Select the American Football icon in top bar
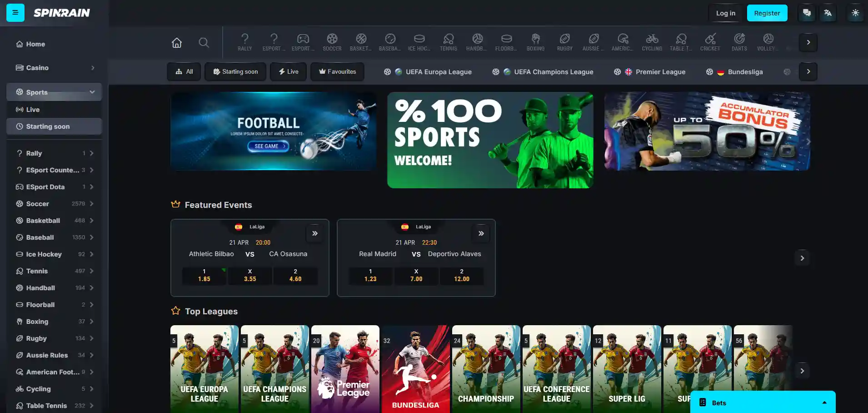Viewport: 868px width, 413px height. pyautogui.click(x=623, y=42)
